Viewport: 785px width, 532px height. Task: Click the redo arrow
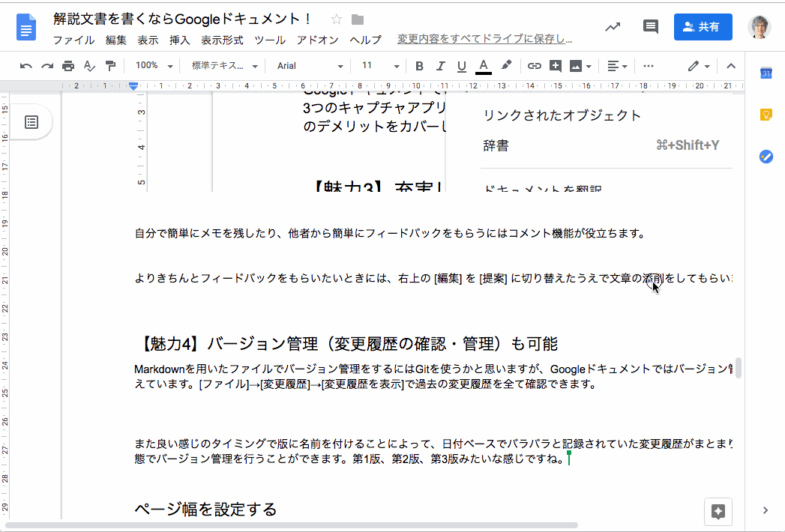47,66
